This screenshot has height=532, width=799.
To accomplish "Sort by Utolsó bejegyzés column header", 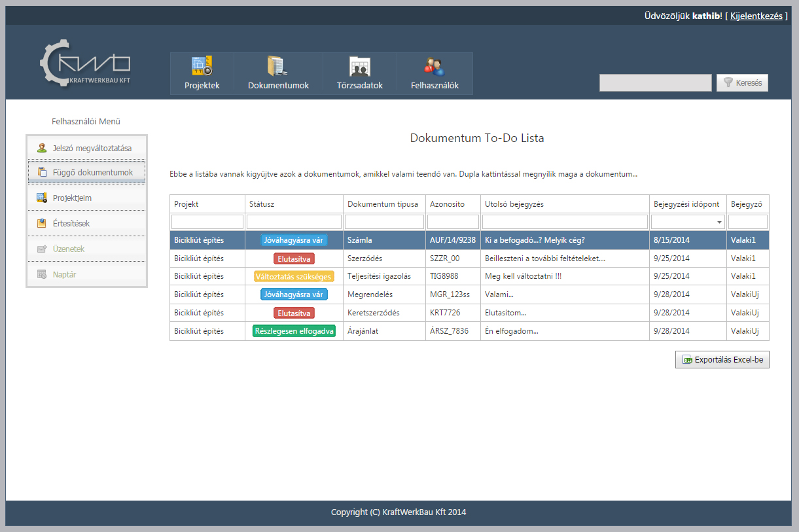I will coord(565,204).
